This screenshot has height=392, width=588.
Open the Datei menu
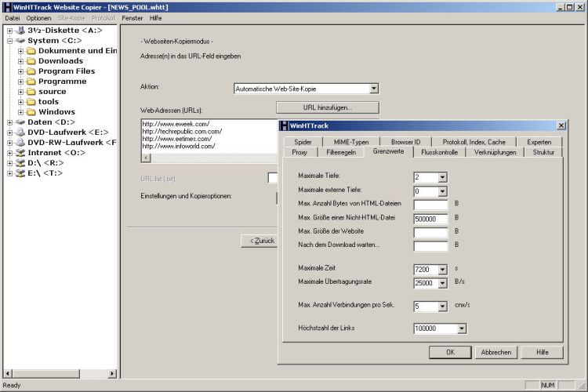coord(13,18)
